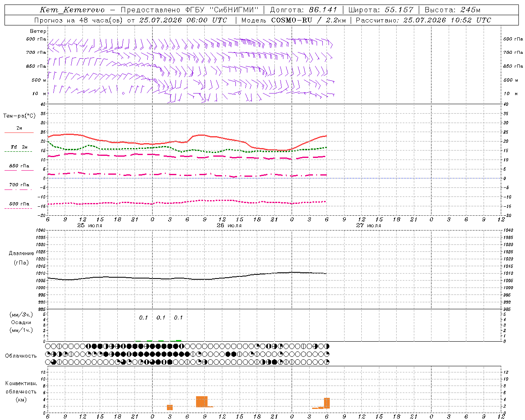
Task: Click the tallest orange convective cloud bar
Action: 202,402
